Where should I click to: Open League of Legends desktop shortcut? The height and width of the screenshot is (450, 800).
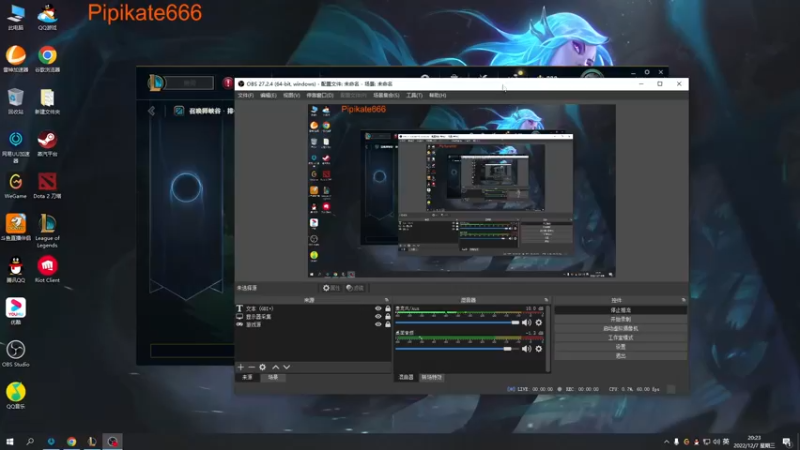(x=47, y=231)
